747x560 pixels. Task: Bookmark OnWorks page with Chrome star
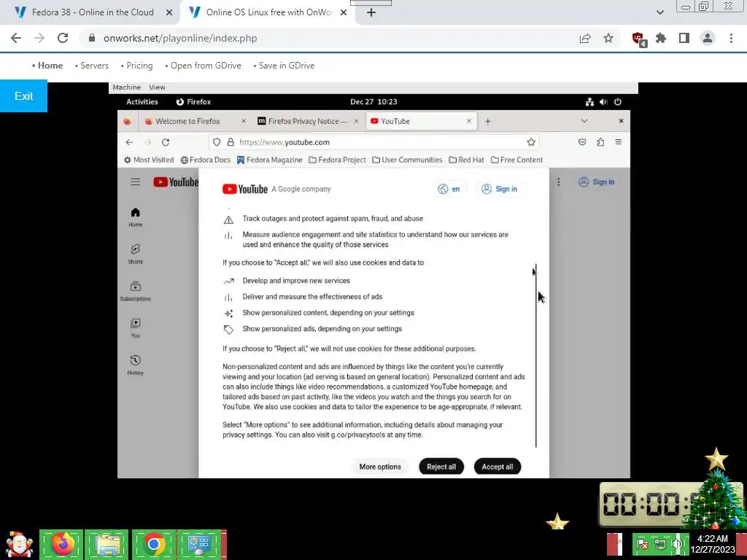[x=608, y=38]
